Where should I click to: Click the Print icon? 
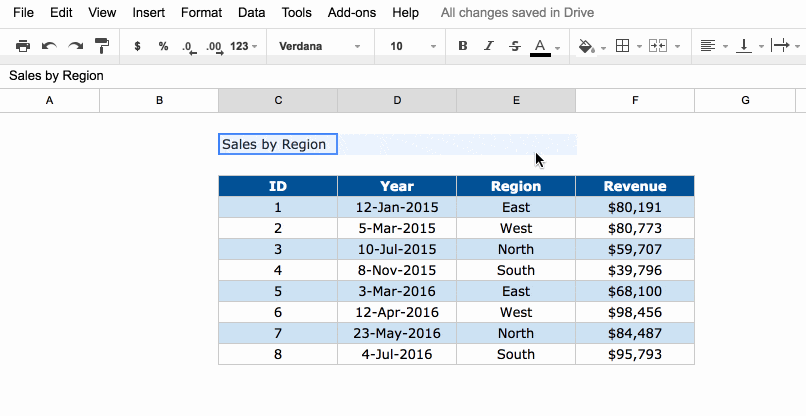coord(23,46)
